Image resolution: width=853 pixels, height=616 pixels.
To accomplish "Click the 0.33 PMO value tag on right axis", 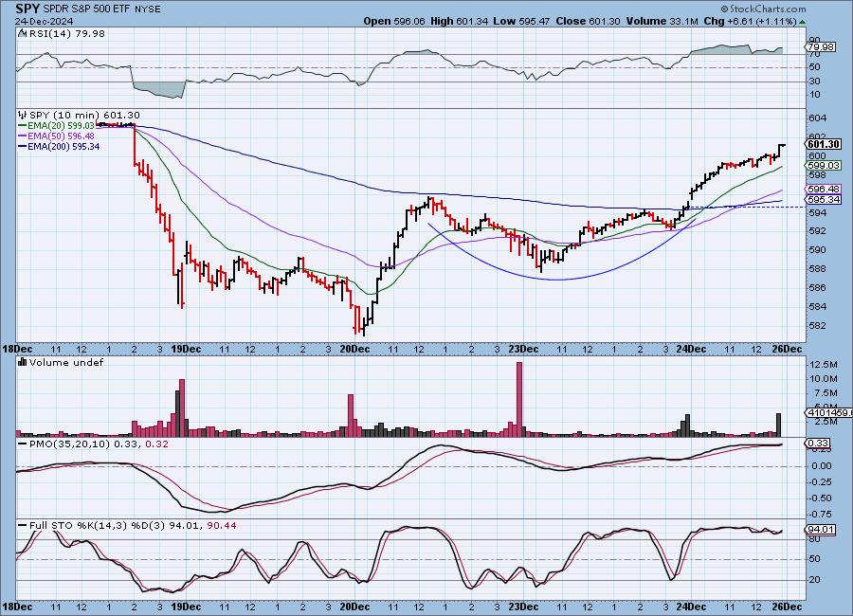I will (x=818, y=444).
